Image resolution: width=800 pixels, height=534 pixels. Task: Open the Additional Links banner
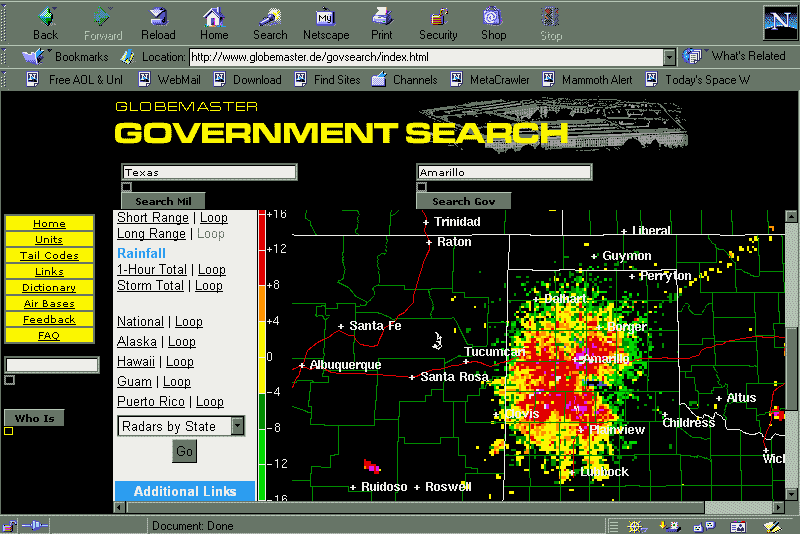[x=185, y=491]
